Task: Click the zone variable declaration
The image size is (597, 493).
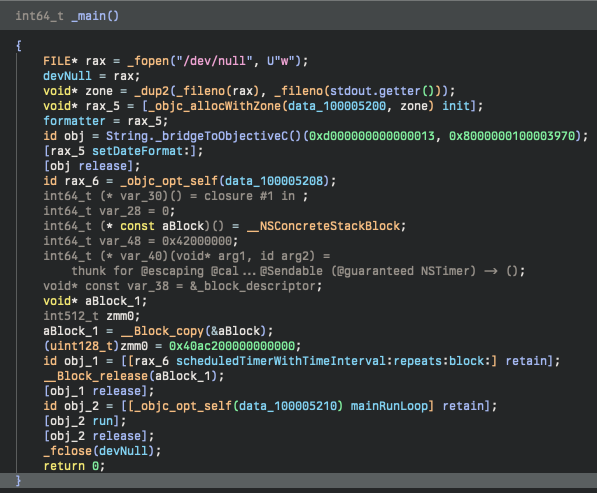Action: (99, 91)
